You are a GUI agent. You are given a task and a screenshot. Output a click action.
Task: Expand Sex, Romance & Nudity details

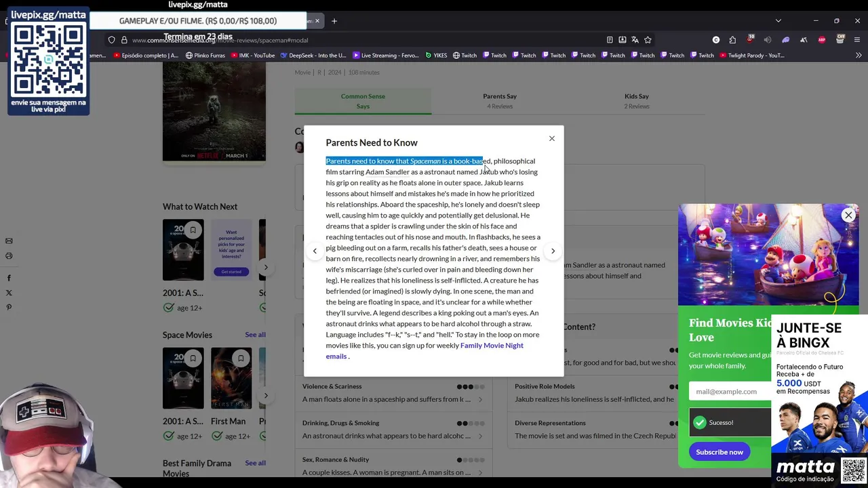[393, 466]
